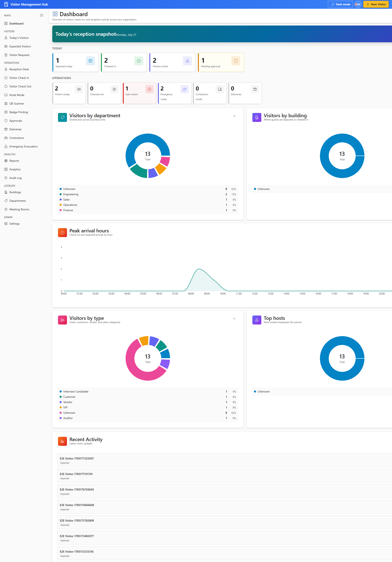392x562 pixels.
Task: Open activity E2E Visitor 1785176726045
Action: [225, 491]
